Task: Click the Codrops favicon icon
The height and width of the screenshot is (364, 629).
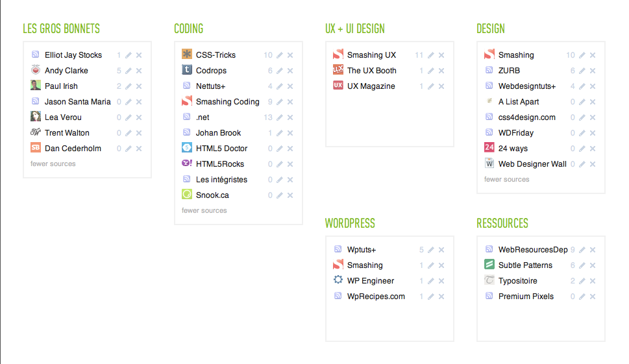Action: pos(187,70)
